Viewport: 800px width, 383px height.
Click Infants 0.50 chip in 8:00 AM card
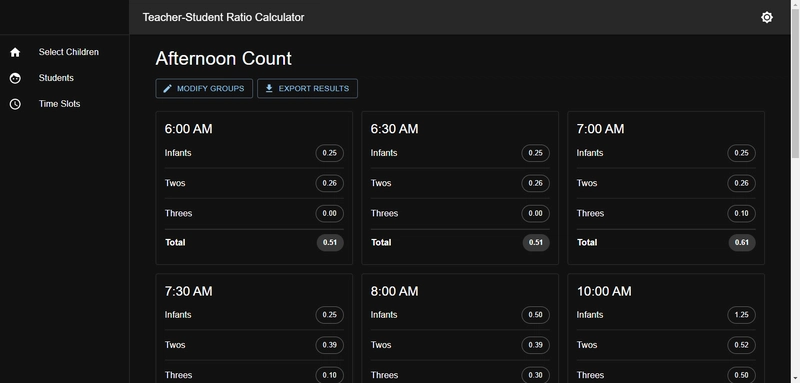pyautogui.click(x=536, y=315)
